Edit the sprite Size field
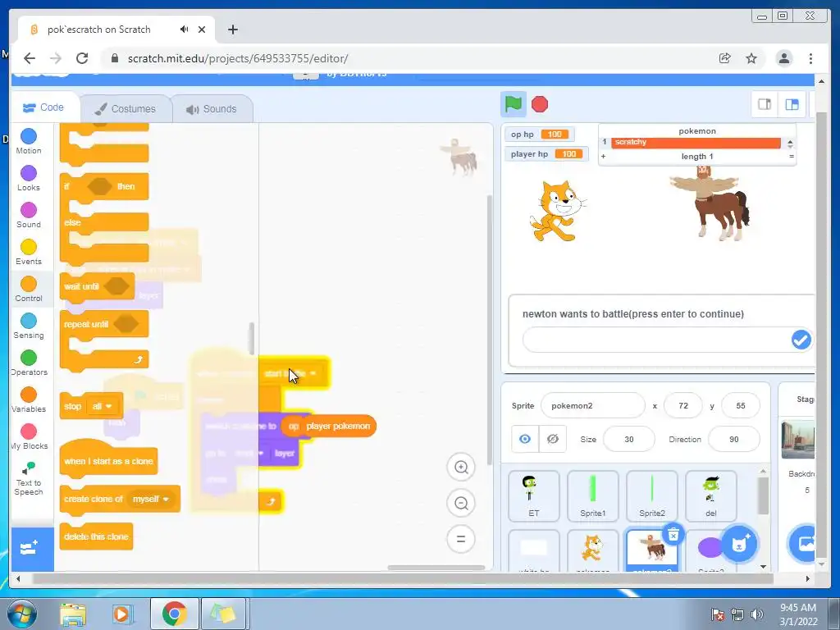Viewport: 840px width, 630px height. point(629,440)
